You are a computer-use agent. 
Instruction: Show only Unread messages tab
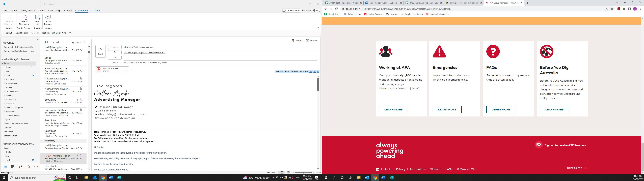pyautogui.click(x=55, y=42)
